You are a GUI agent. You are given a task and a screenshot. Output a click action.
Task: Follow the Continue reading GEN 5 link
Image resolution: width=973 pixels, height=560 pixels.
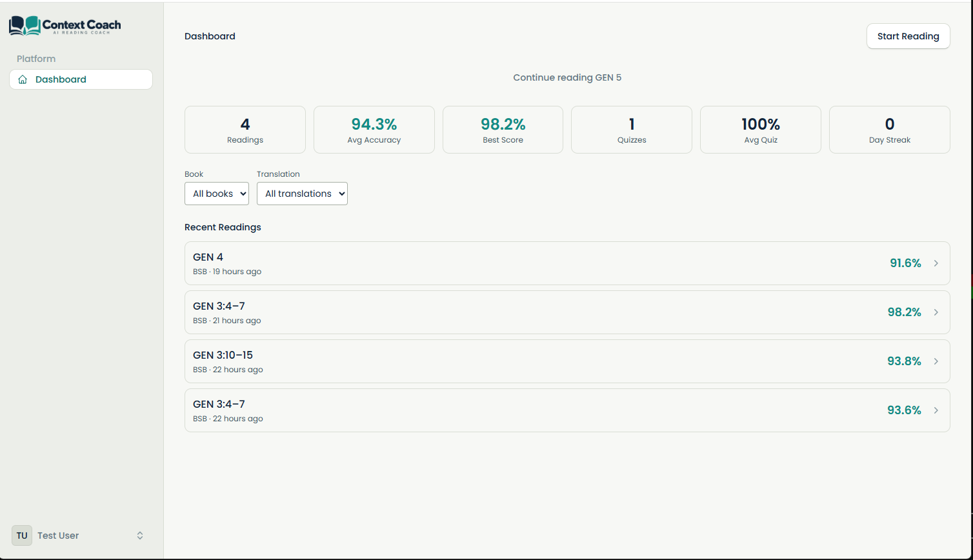point(567,77)
